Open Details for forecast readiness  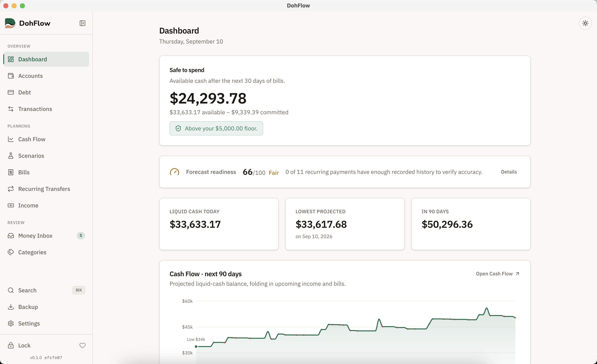(509, 172)
